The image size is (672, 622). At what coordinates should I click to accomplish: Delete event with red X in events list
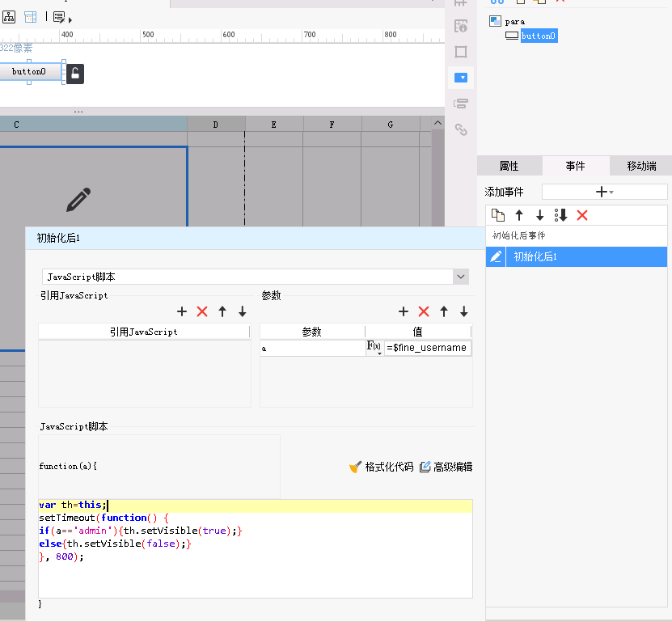coord(582,215)
